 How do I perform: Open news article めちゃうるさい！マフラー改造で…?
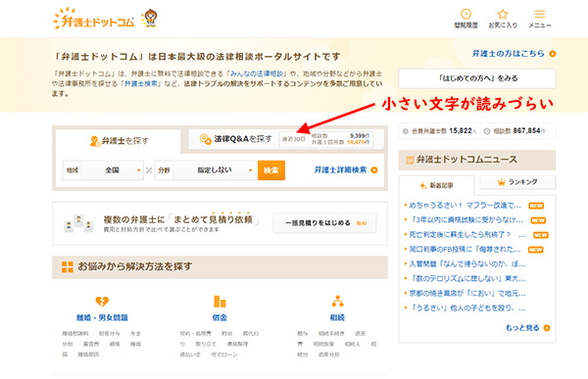pos(465,206)
